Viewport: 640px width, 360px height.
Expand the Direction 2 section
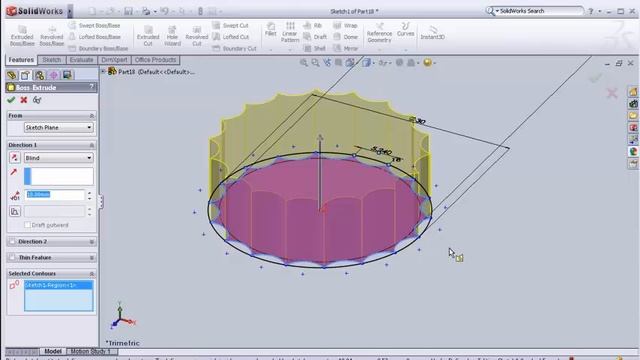(91, 242)
